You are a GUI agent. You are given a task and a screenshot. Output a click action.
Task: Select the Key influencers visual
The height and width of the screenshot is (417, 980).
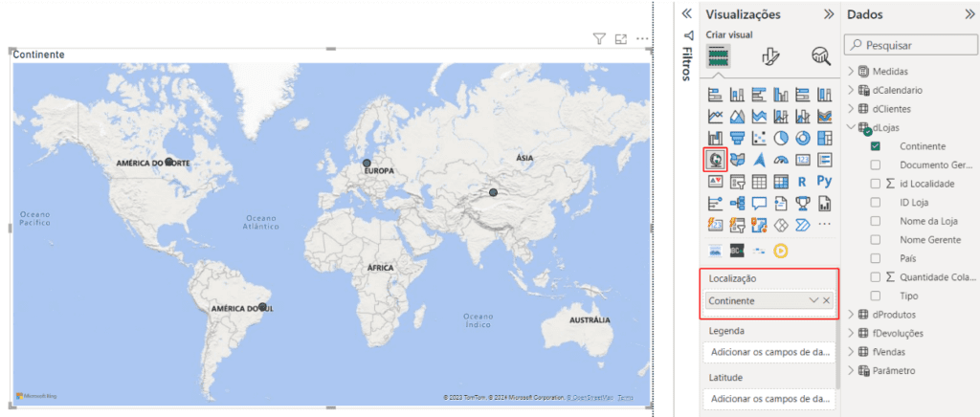coord(716,203)
